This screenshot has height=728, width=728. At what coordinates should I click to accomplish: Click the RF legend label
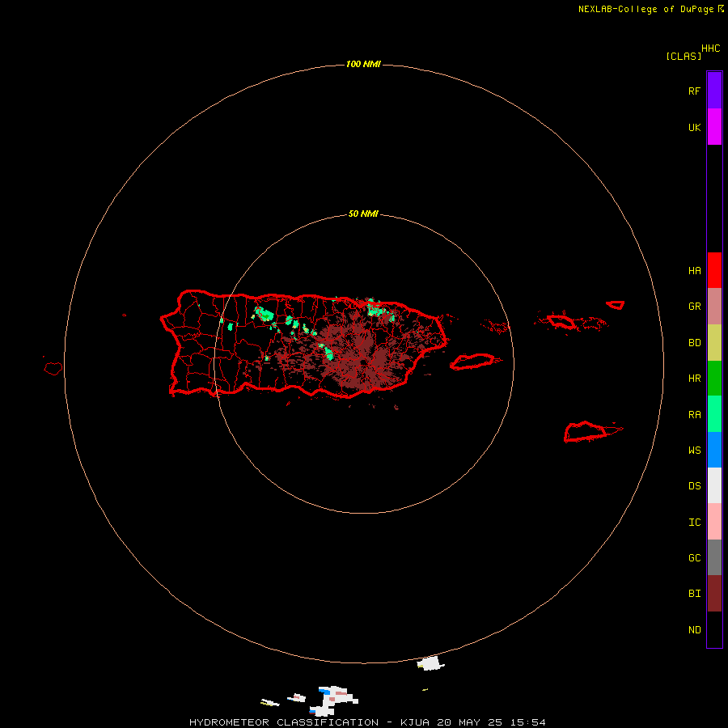tap(694, 91)
